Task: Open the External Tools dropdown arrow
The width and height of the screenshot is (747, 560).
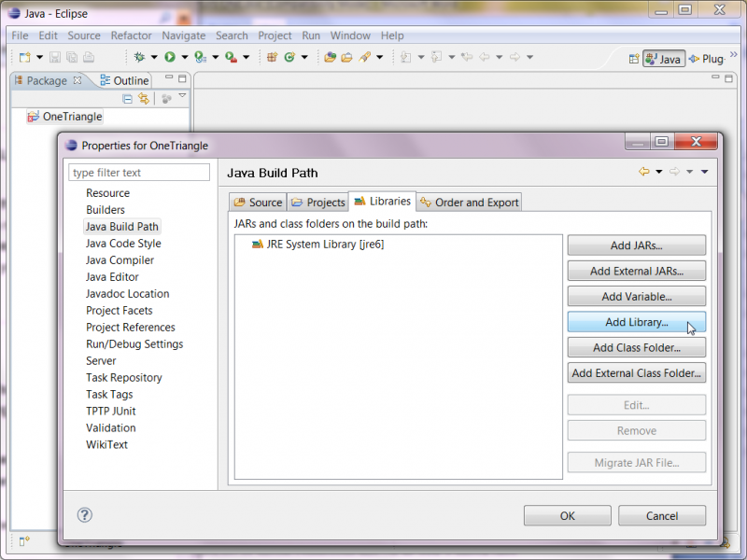Action: [x=246, y=57]
